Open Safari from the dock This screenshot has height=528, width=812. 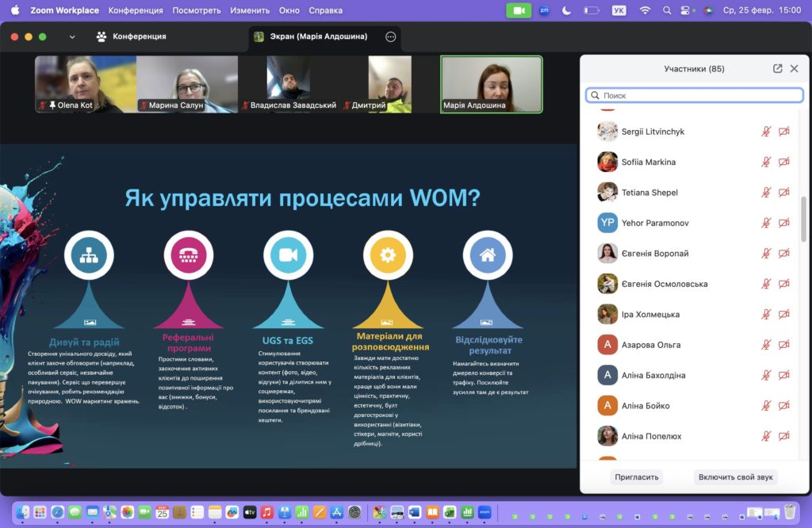tap(58, 512)
